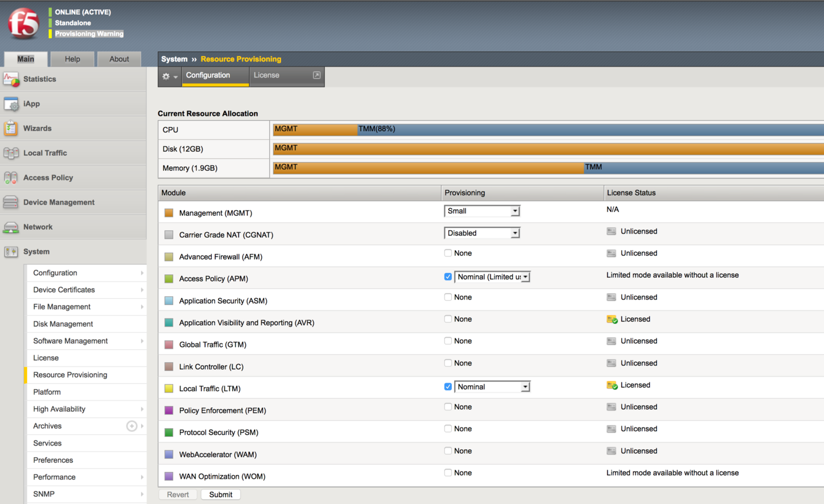The width and height of the screenshot is (824, 504).
Task: Click the Local Traffic (LTM) yellow swatch
Action: tap(169, 389)
